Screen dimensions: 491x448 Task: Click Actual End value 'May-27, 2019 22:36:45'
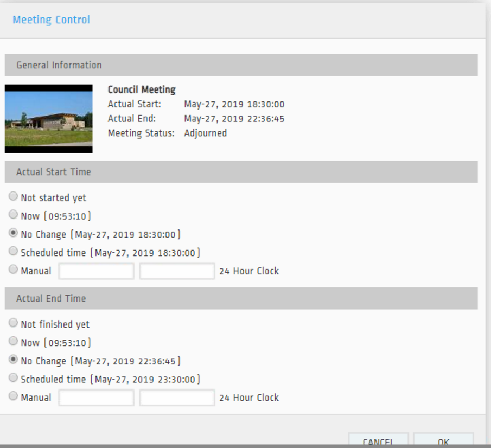[x=234, y=119]
